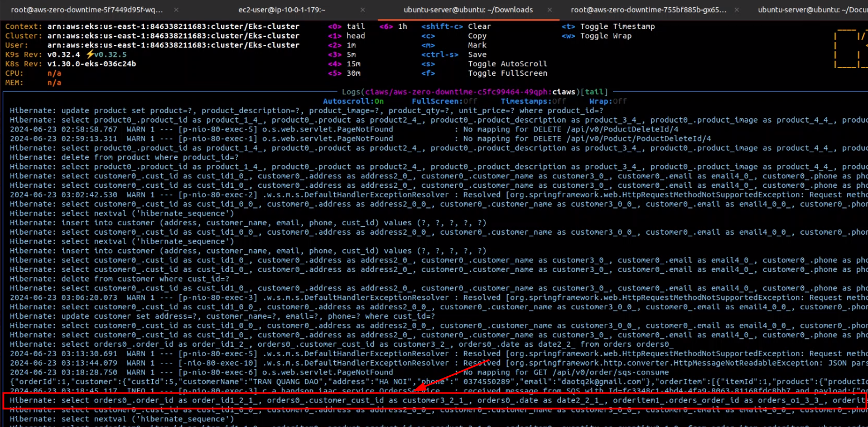This screenshot has width=868, height=427.
Task: Click the FullScreen:Off indicator
Action: pyautogui.click(x=445, y=101)
